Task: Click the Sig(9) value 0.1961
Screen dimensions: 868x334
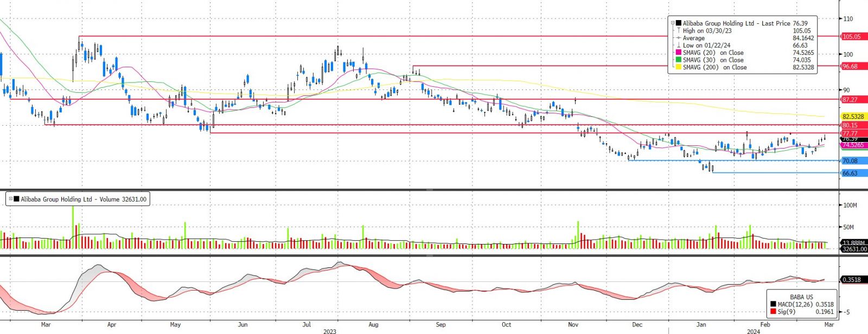Action: [825, 312]
